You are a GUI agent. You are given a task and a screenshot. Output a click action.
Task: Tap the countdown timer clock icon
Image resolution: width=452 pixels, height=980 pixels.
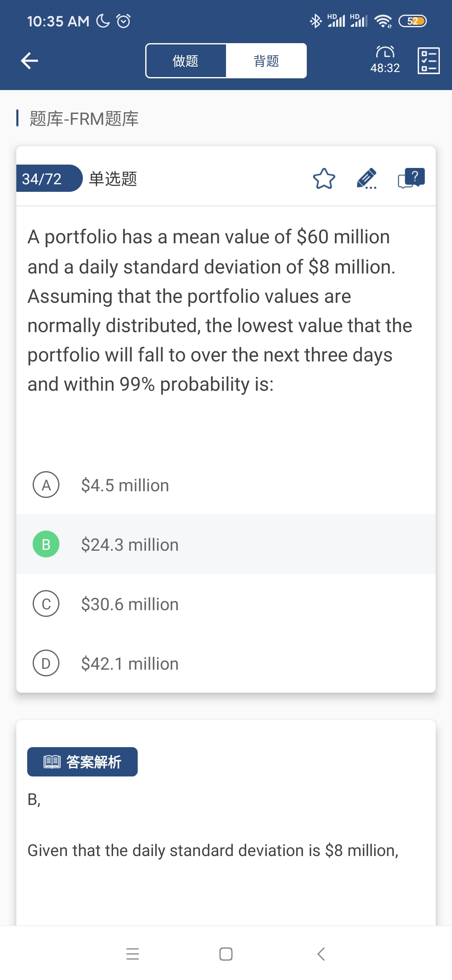(385, 52)
